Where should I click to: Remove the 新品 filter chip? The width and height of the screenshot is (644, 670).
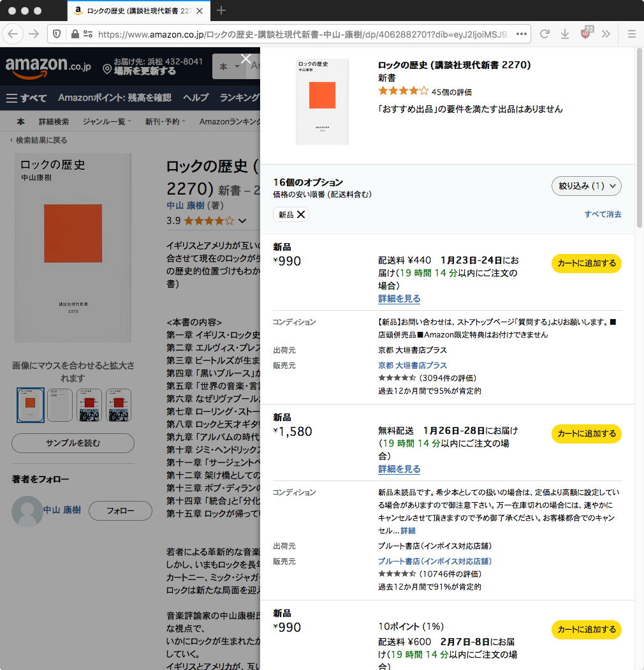(x=301, y=214)
